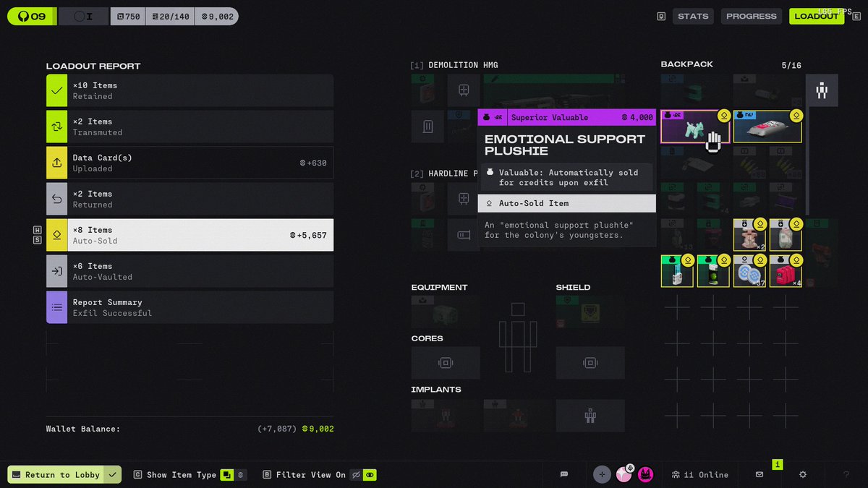Toggle Show Item Type to stacked-cards mode
Screen dimensions: 868x488
pos(227,475)
